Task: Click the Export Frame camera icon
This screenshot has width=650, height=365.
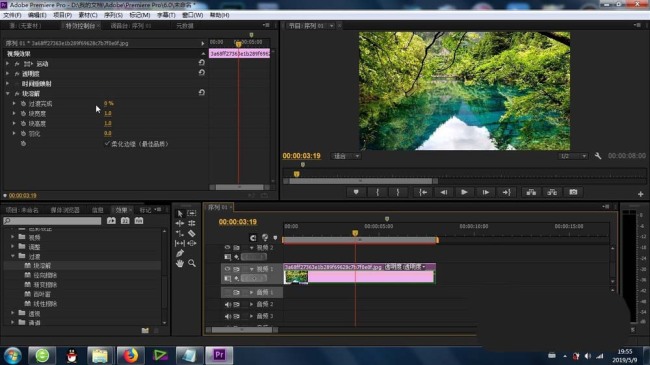Action: tap(573, 192)
